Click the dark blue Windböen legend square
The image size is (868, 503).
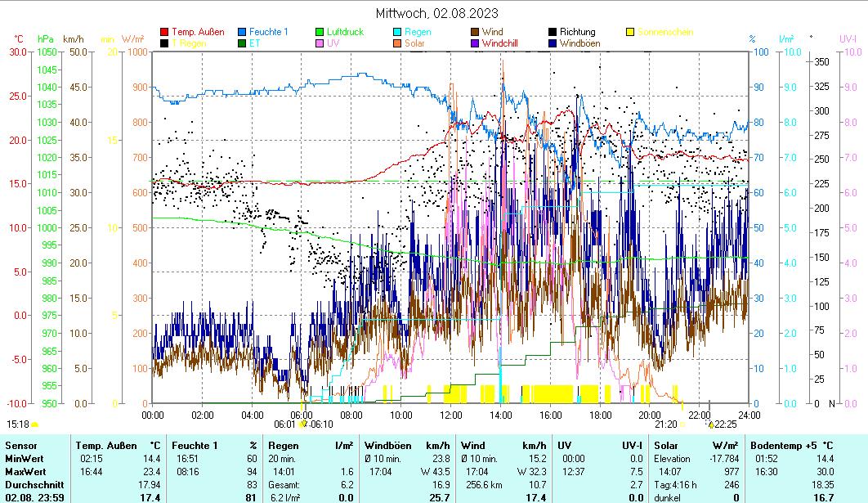(x=553, y=43)
